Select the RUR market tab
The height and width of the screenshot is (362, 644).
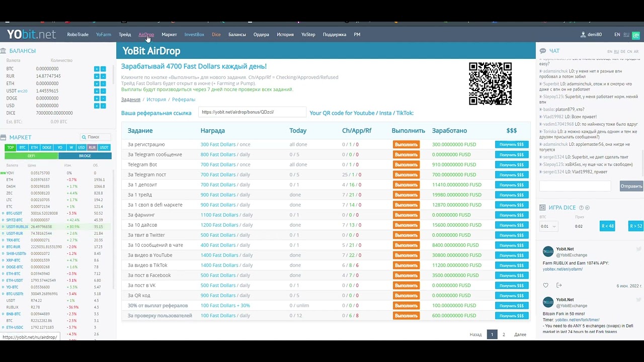click(92, 148)
